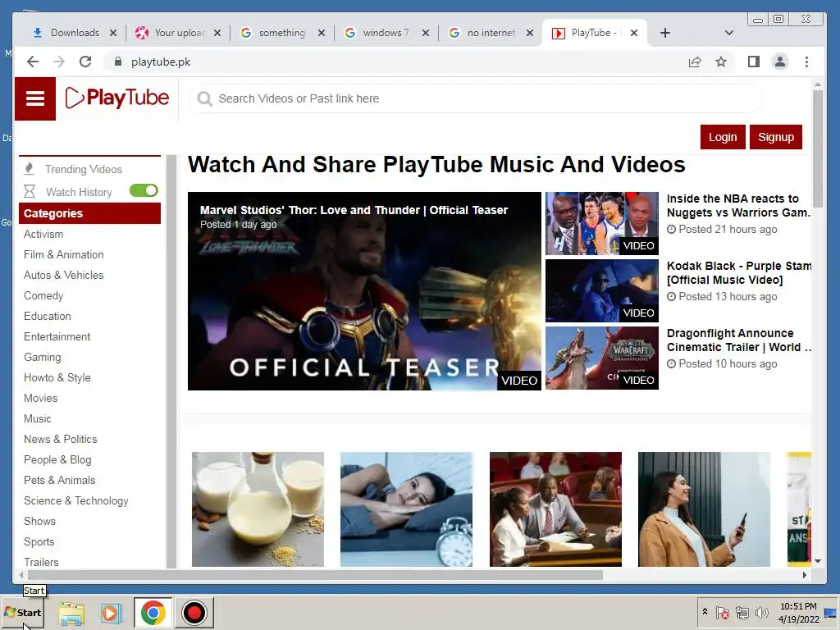Open Windows Media Player from taskbar
This screenshot has height=630, width=840.
(x=112, y=613)
